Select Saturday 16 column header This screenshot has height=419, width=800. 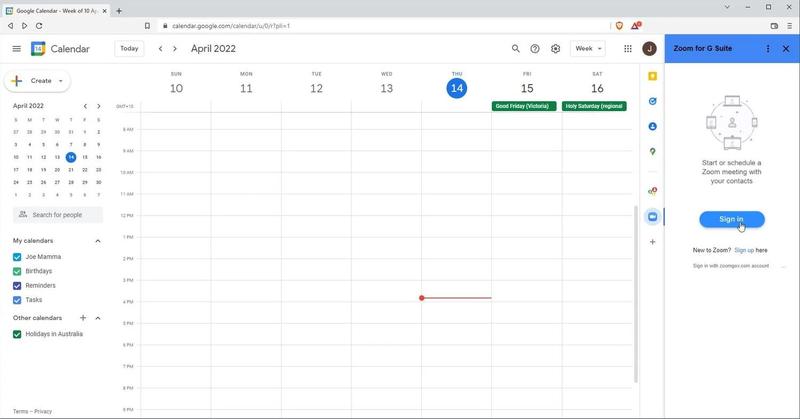(597, 84)
